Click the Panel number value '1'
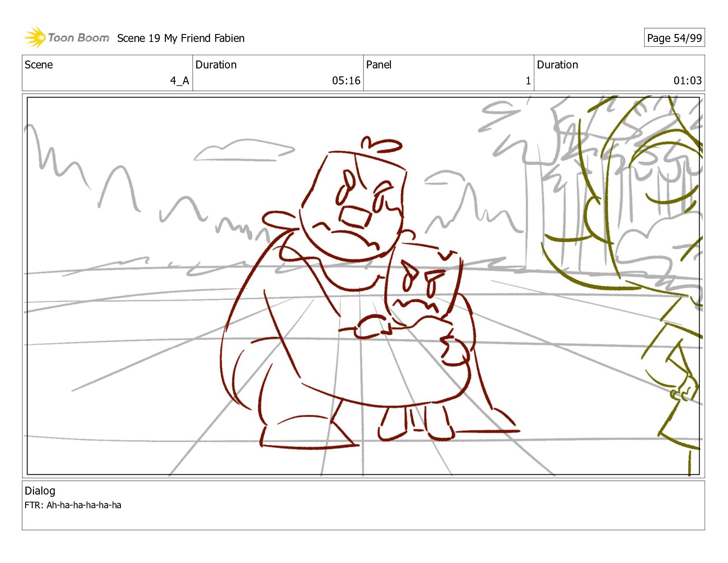This screenshot has width=728, height=563. pyautogui.click(x=528, y=81)
